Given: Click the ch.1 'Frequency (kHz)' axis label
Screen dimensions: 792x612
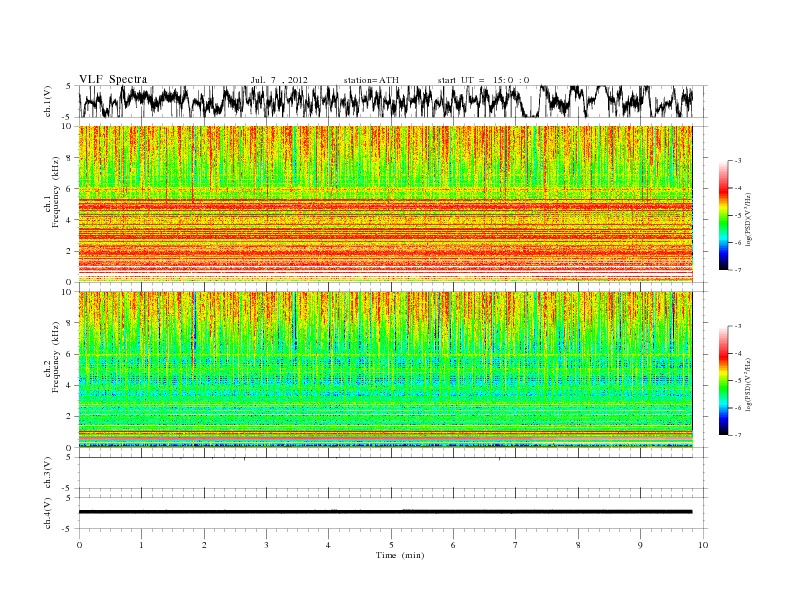Looking at the screenshot, I should 55,192.
